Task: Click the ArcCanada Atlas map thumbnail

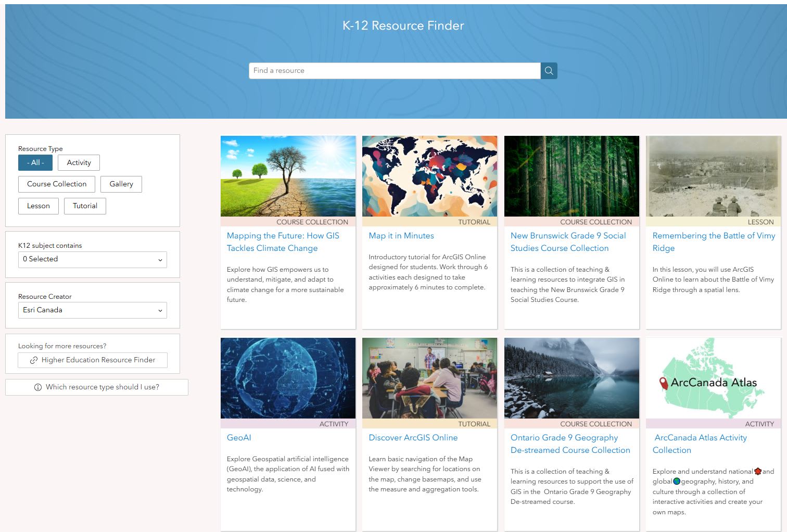Action: tap(713, 378)
